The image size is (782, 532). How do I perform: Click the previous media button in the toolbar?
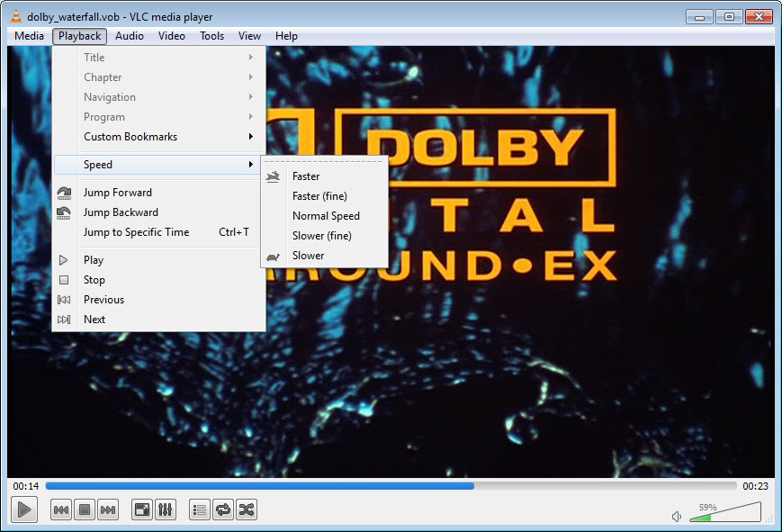(x=61, y=509)
